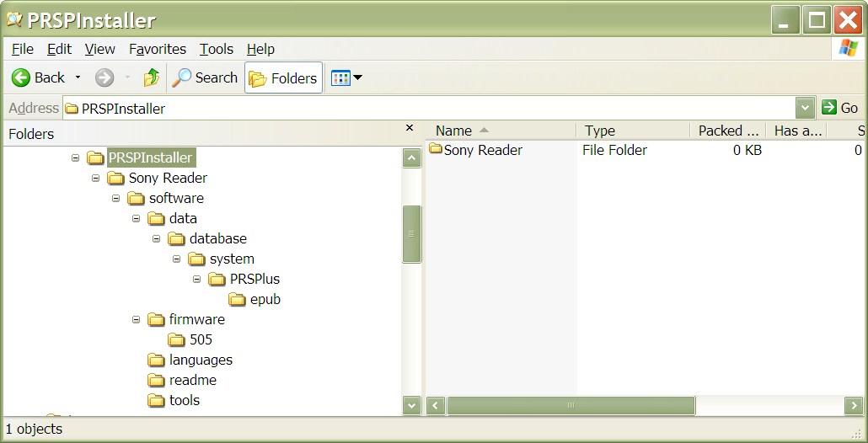Select the tools folder in tree
This screenshot has width=868, height=443.
pyautogui.click(x=185, y=400)
